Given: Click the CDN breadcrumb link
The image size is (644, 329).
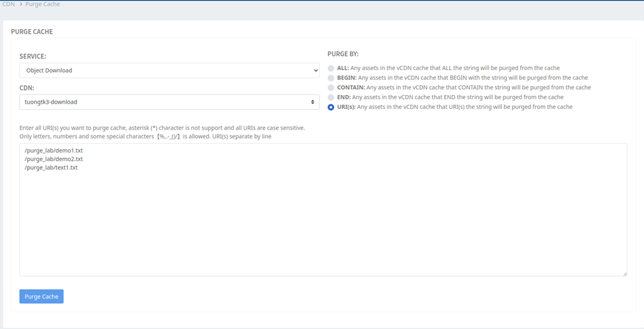Looking at the screenshot, I should [8, 4].
